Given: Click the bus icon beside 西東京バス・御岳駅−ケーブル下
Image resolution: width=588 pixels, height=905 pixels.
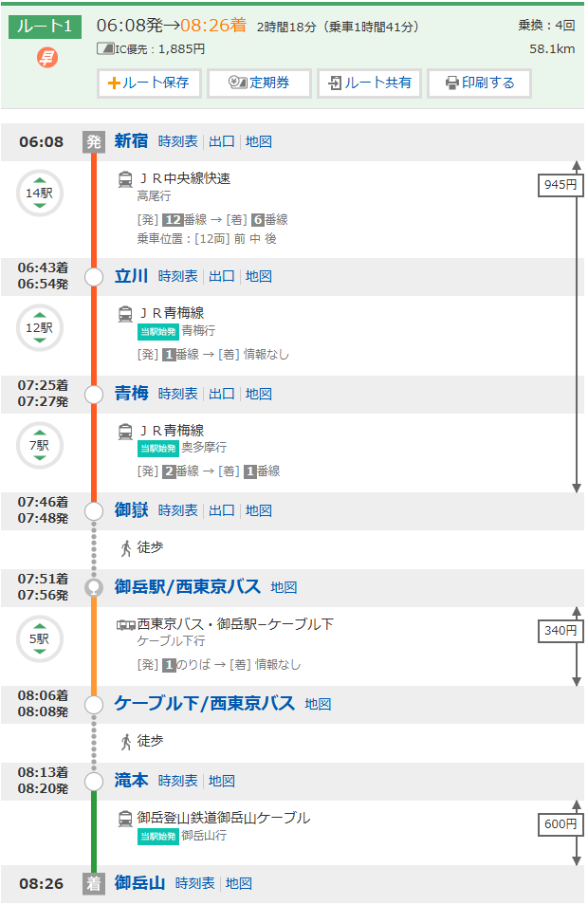Looking at the screenshot, I should click(x=125, y=625).
